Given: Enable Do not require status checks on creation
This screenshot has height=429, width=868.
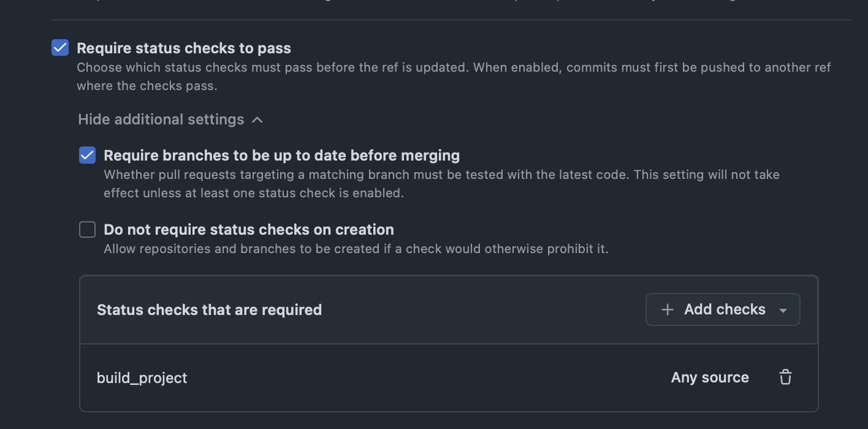Looking at the screenshot, I should [x=88, y=230].
